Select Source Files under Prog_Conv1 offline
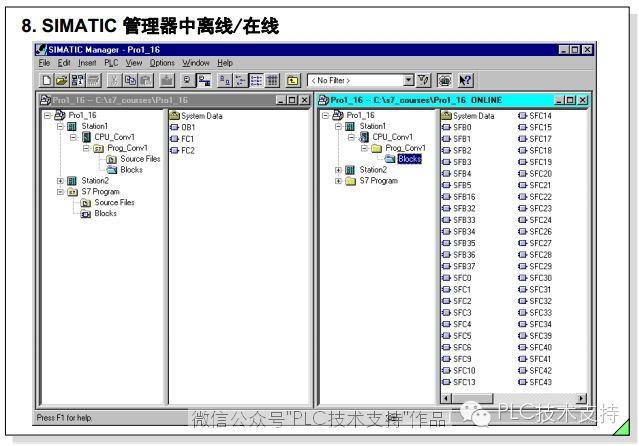 point(140,159)
